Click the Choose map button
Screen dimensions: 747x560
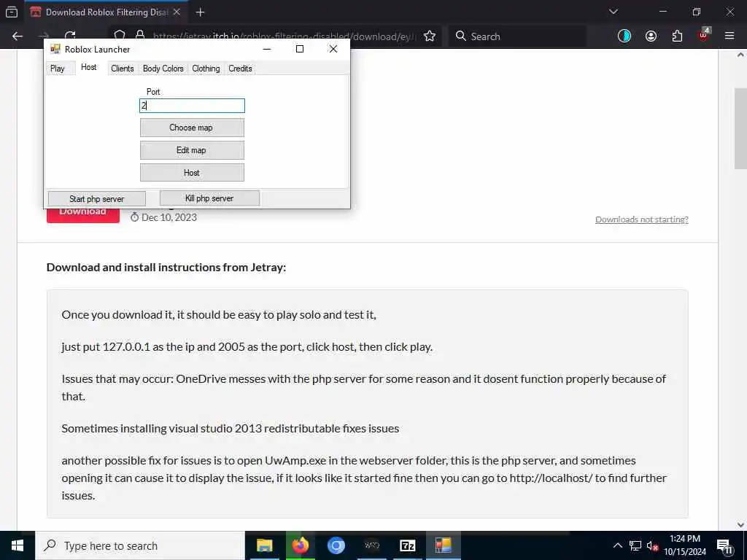192,128
